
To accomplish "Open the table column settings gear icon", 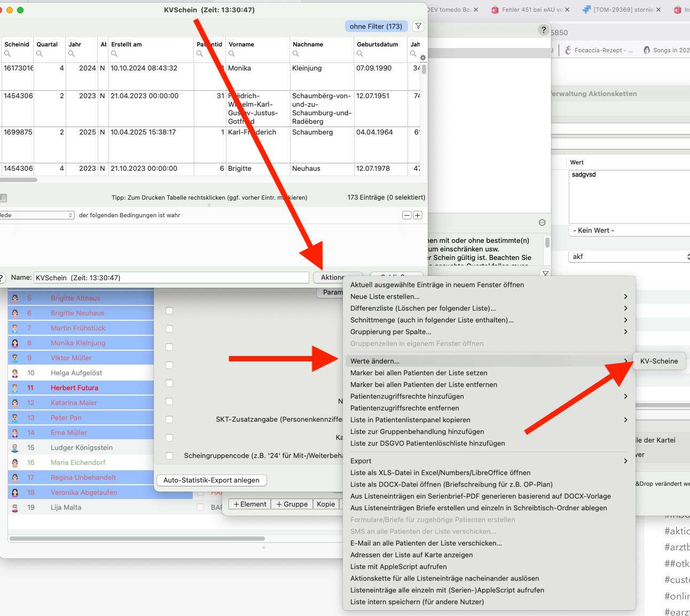I will coord(423,58).
